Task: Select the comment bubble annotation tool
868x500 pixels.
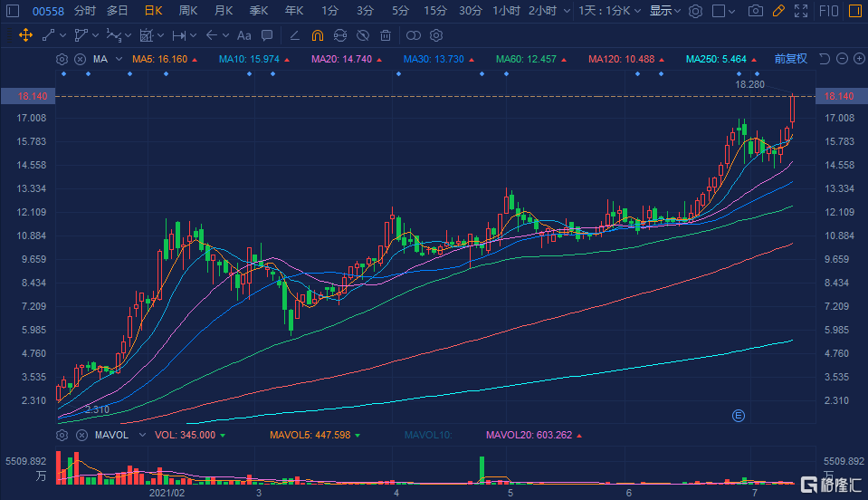Action: point(267,35)
